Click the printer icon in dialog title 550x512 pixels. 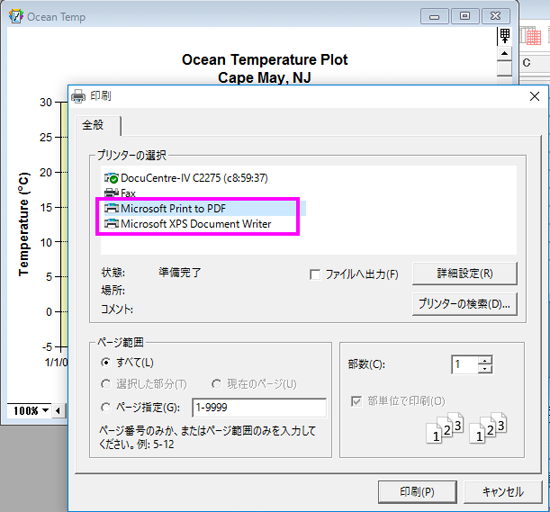point(78,96)
